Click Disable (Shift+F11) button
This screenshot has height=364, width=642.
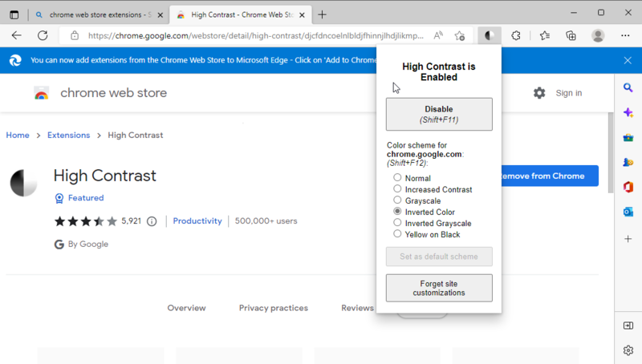[439, 114]
